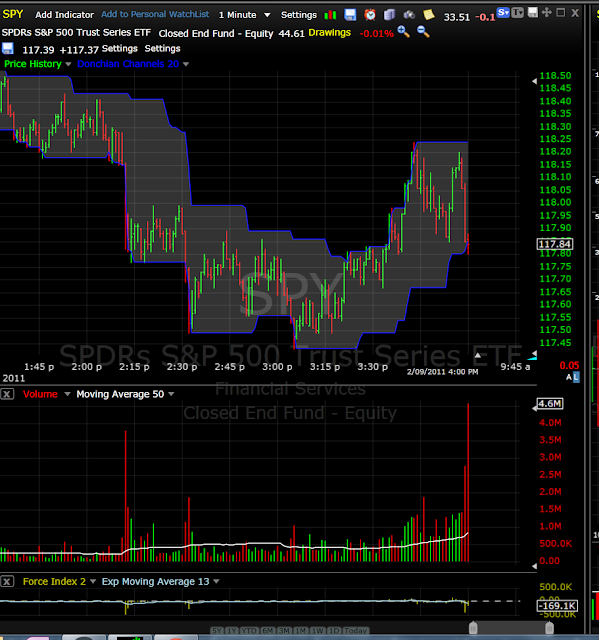
Task: Click the blue disk icon beside 117.39
Action: (8, 49)
